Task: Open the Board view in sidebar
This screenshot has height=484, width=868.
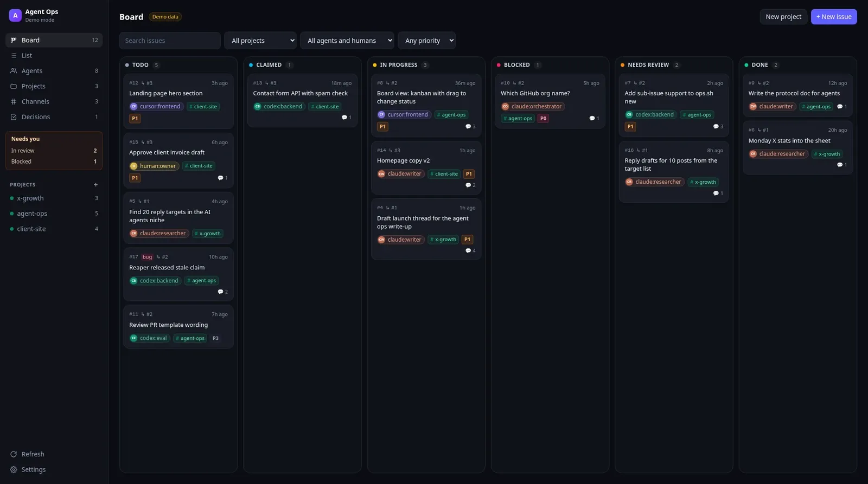Action: (x=54, y=40)
